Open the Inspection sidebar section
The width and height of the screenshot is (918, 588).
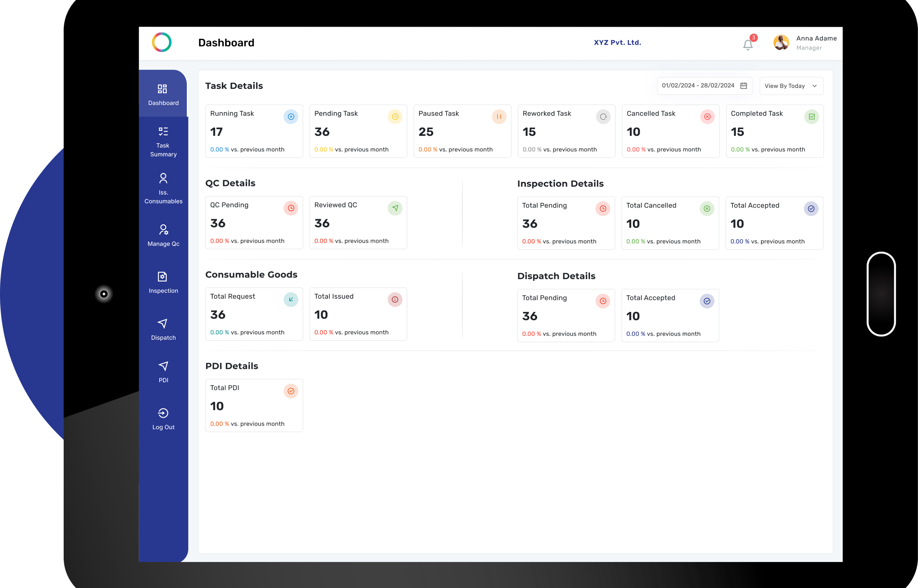coord(163,282)
